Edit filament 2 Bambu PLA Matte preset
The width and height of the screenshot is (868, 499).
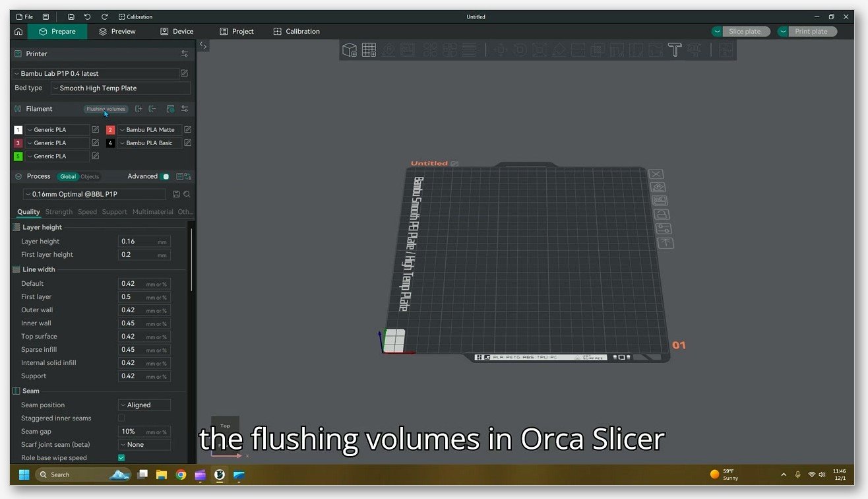pos(187,130)
